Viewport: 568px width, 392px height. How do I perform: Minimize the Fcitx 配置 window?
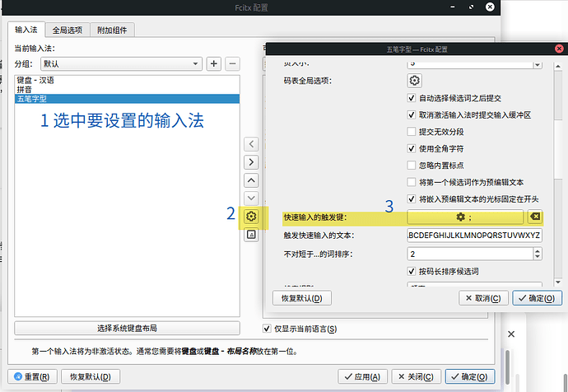(453, 7)
